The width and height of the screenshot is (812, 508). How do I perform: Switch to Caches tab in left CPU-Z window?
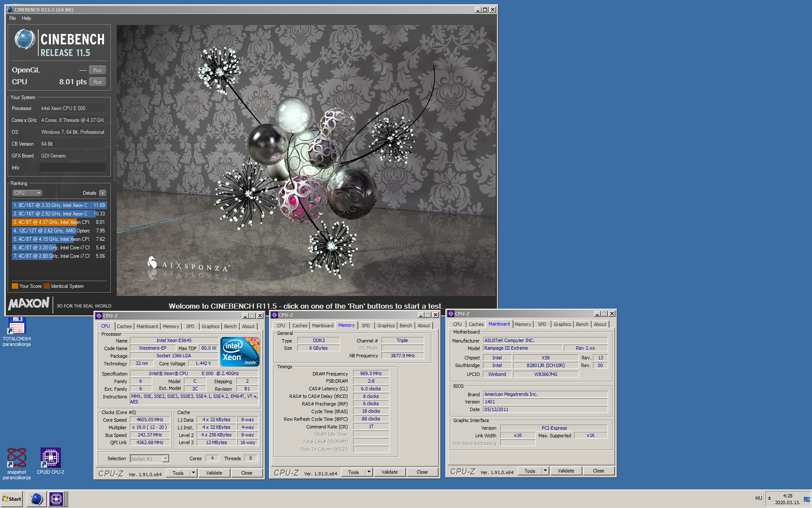pyautogui.click(x=124, y=326)
